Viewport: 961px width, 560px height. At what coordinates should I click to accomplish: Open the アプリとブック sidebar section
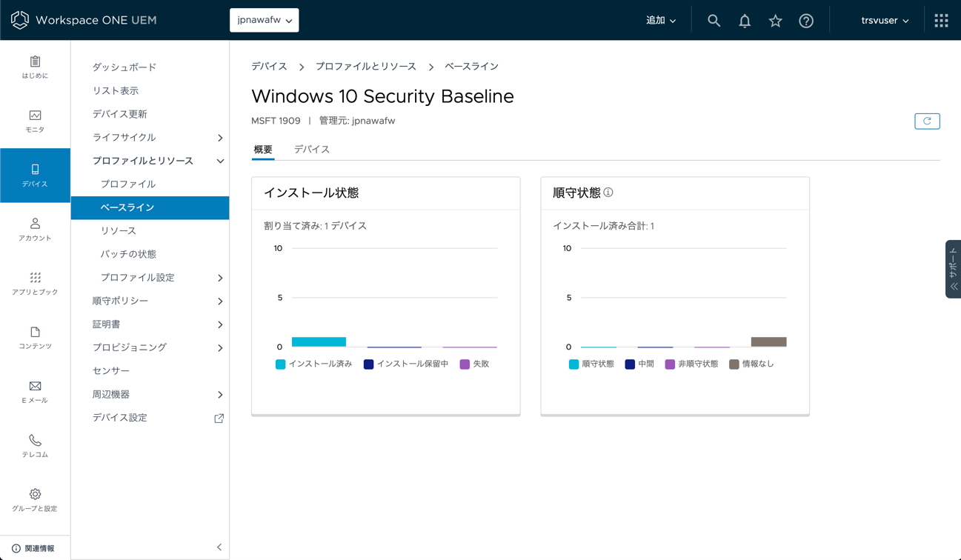click(x=35, y=284)
